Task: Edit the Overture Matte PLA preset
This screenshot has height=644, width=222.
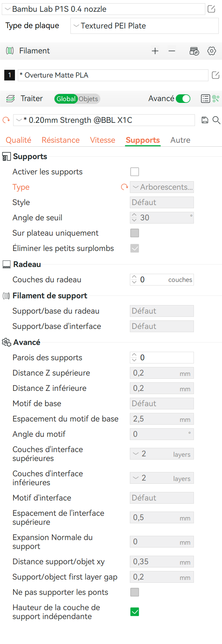Action: pyautogui.click(x=216, y=75)
